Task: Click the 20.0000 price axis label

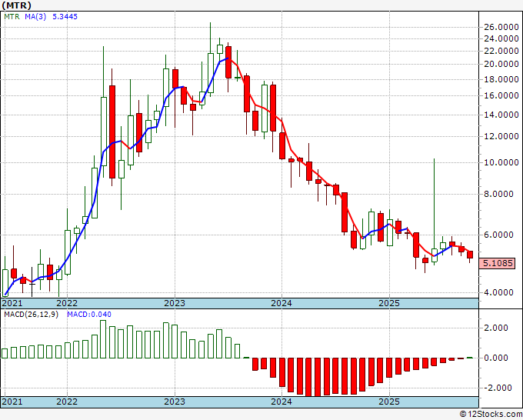Action: [501, 64]
